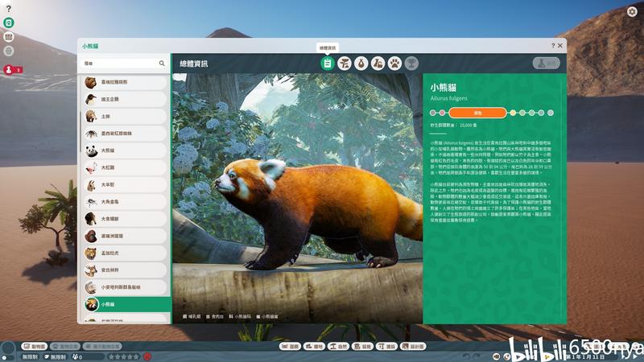The height and width of the screenshot is (362, 644).
Task: Select the Lesser Antillean iguana entry
Action: (125, 287)
